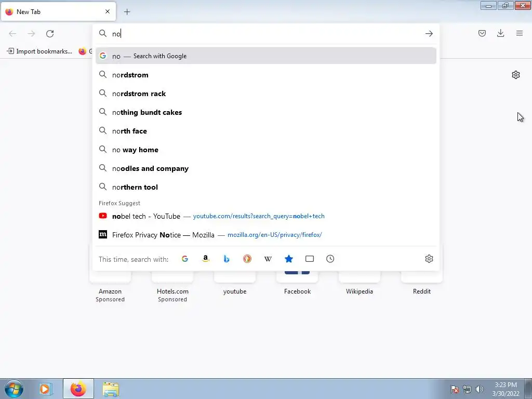
Task: Go back one page
Action: coord(12,34)
